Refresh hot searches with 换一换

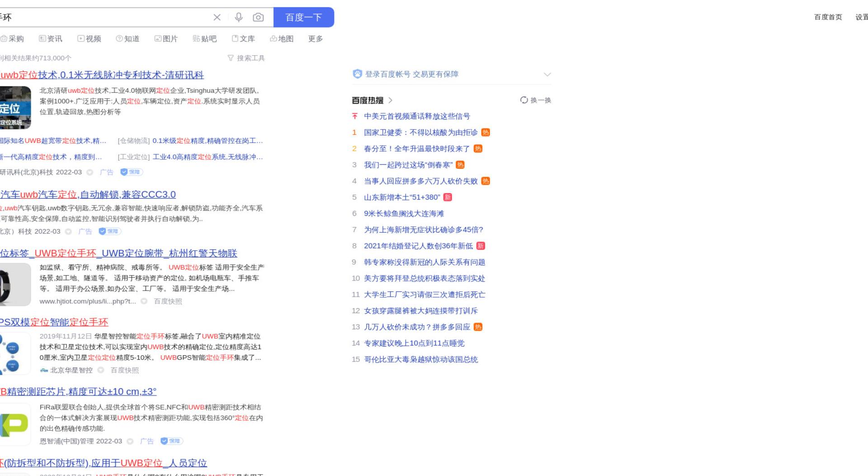tap(536, 100)
